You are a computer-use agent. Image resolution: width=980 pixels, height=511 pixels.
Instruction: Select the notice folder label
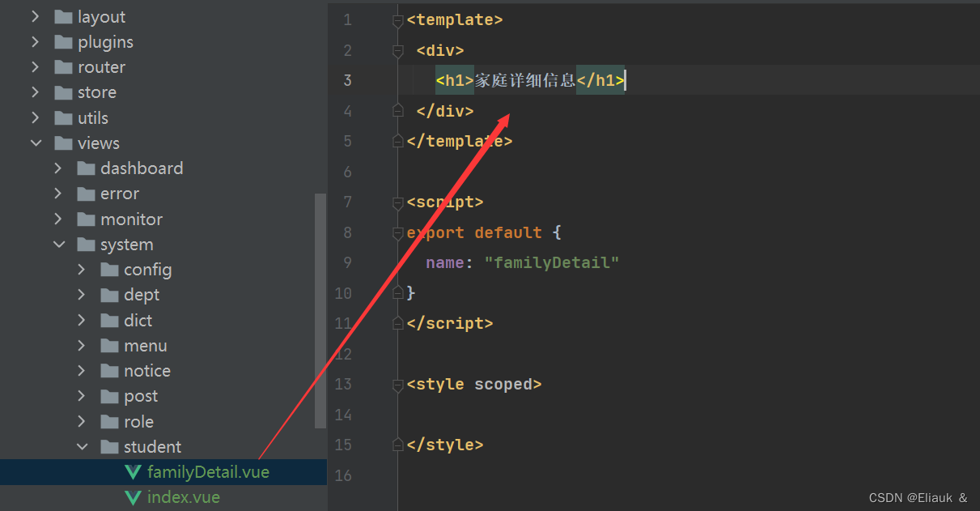pos(147,371)
